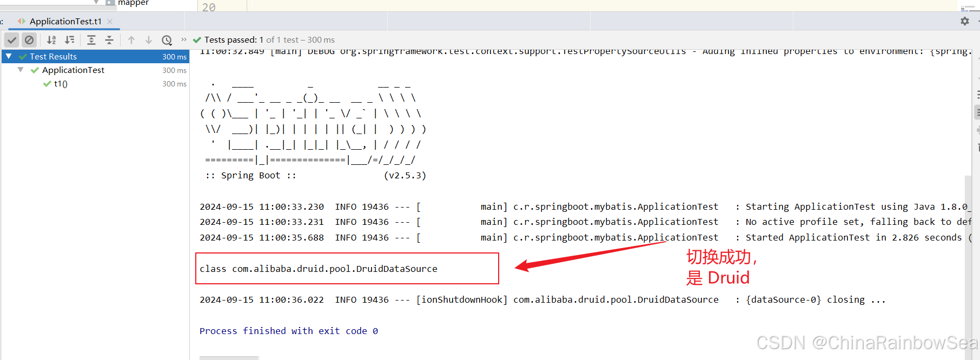980x360 pixels.
Task: Open run panel settings gear
Action: point(965,21)
